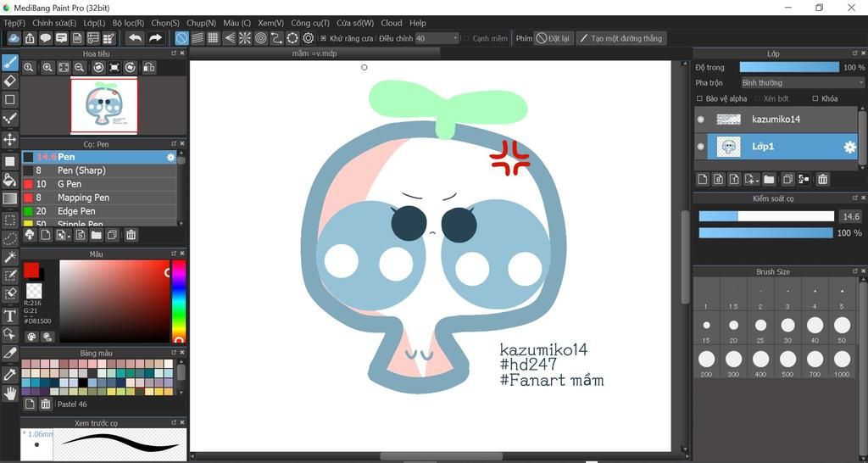Enable the radial snap guide
Viewport: 868px width, 463px height.
245,38
